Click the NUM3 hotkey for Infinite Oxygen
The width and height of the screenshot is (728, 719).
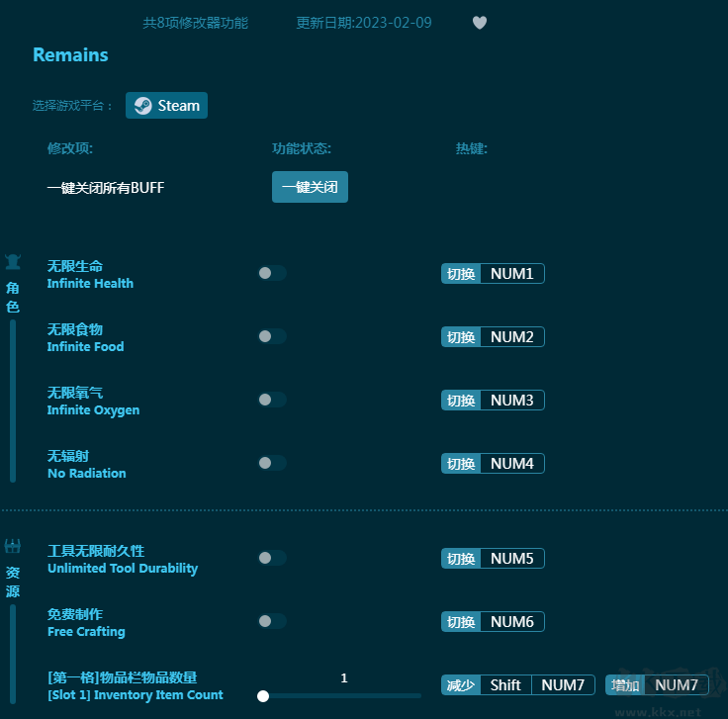coord(511,401)
